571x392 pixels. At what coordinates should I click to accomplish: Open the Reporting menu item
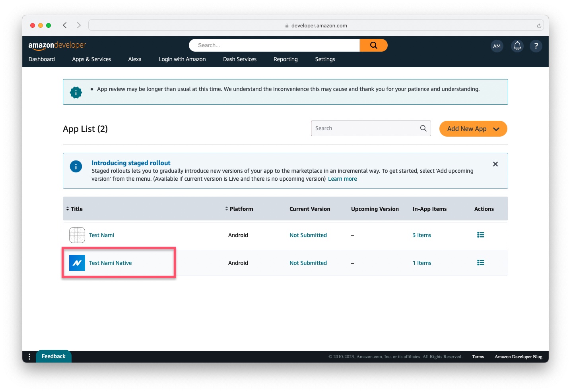pos(285,59)
